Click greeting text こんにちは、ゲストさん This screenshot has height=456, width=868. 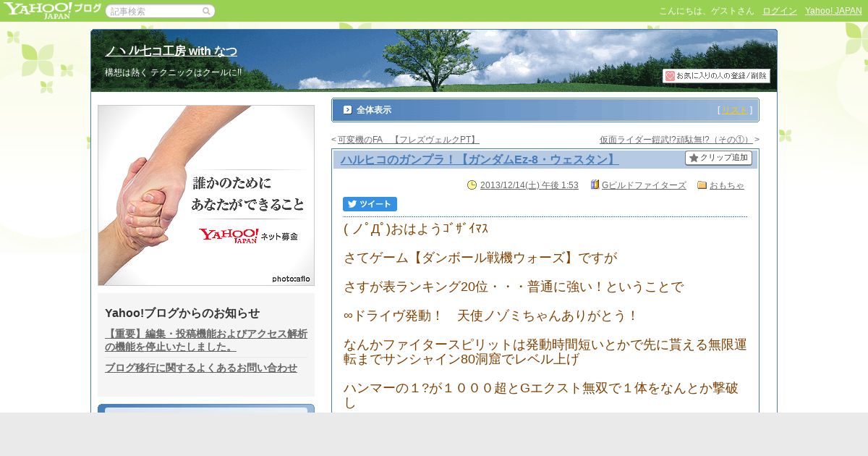707,11
